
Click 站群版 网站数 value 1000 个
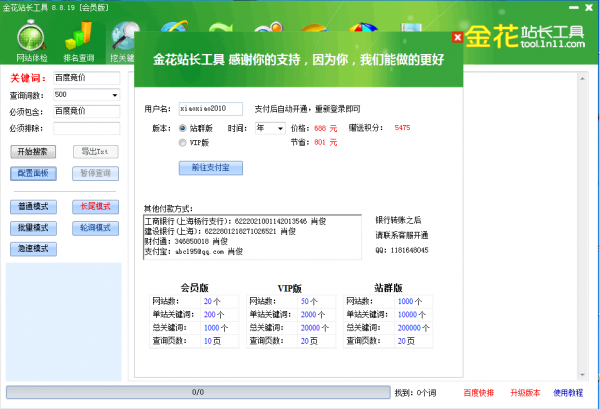tap(409, 301)
